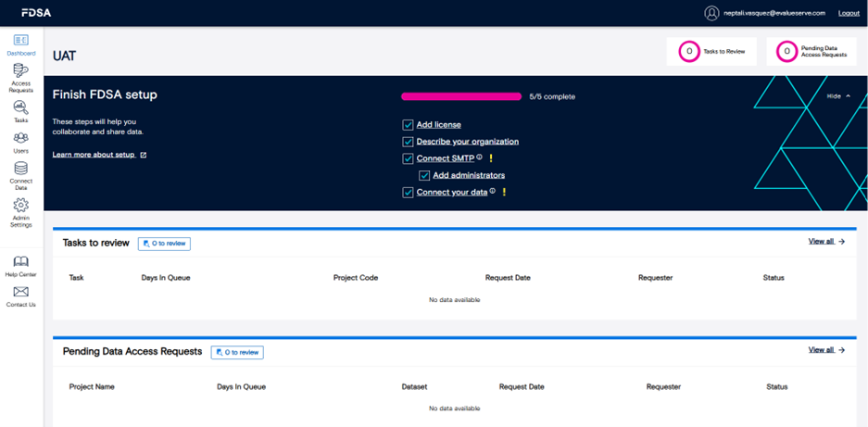Open the Users sidebar icon
868x427 pixels.
coord(20,139)
